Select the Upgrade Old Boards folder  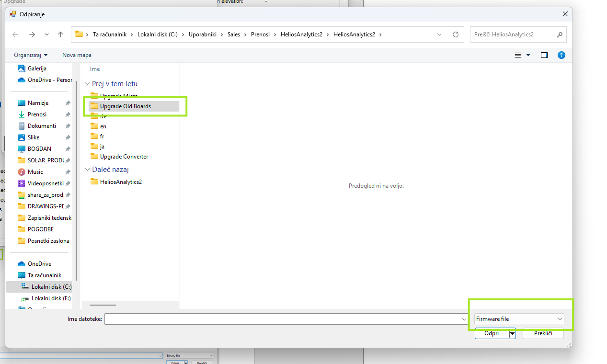(x=134, y=106)
